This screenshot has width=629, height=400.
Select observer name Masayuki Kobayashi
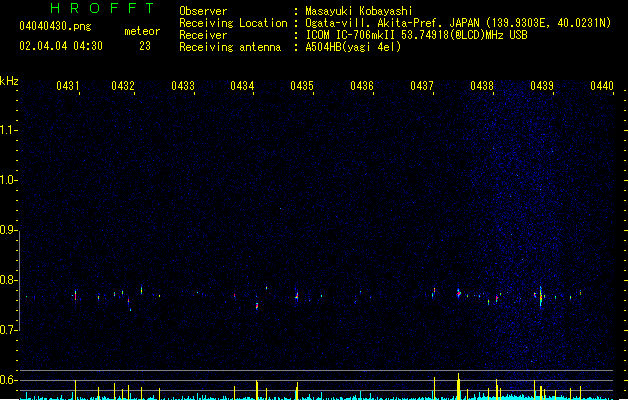(x=359, y=11)
